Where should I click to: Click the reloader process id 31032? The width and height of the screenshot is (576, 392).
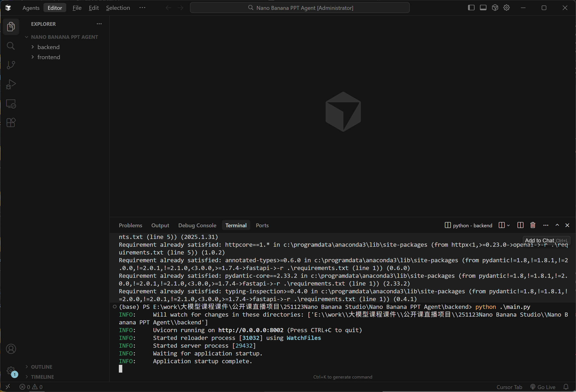point(251,338)
